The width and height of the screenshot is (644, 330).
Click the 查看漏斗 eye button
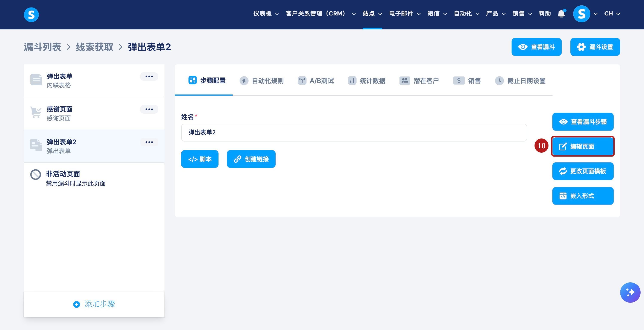(536, 47)
